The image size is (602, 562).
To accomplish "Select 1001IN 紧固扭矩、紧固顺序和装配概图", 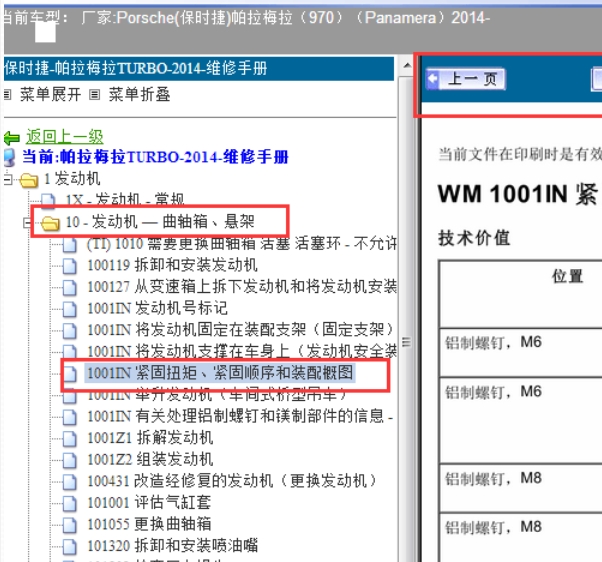I will point(220,373).
